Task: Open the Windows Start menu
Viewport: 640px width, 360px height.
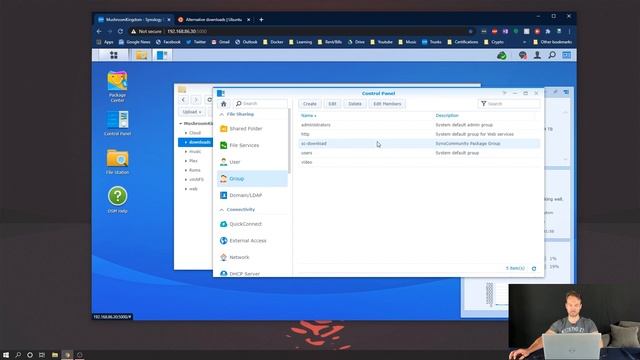Action: click(x=6, y=355)
